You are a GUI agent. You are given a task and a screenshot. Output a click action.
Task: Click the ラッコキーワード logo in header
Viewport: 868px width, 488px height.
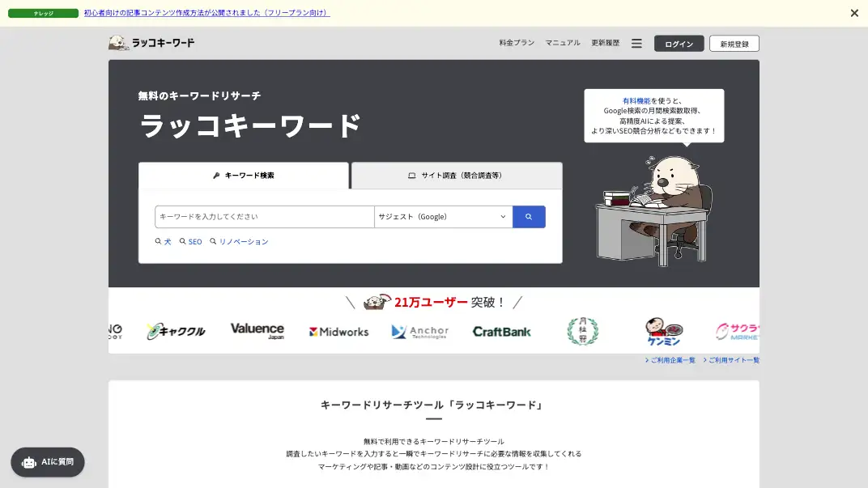coord(151,43)
